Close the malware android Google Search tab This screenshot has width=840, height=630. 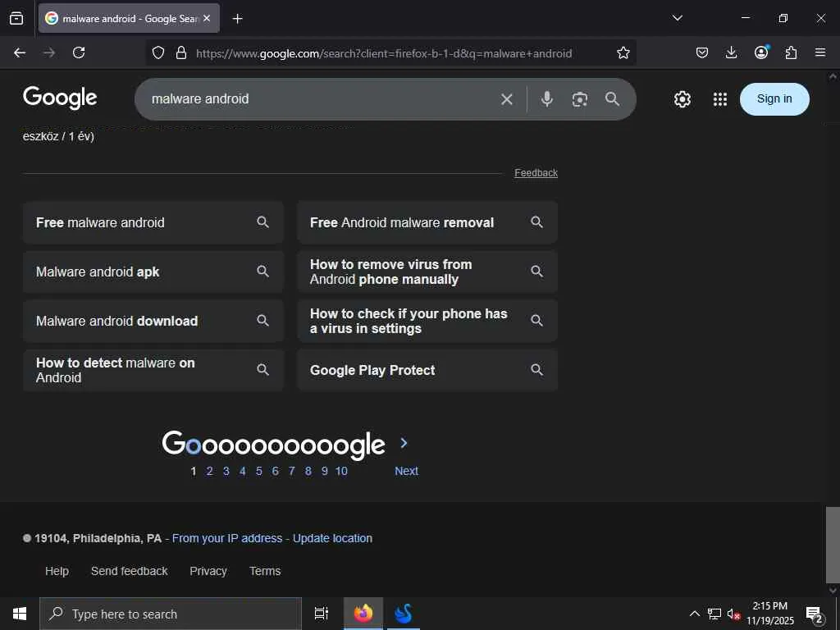207,18
